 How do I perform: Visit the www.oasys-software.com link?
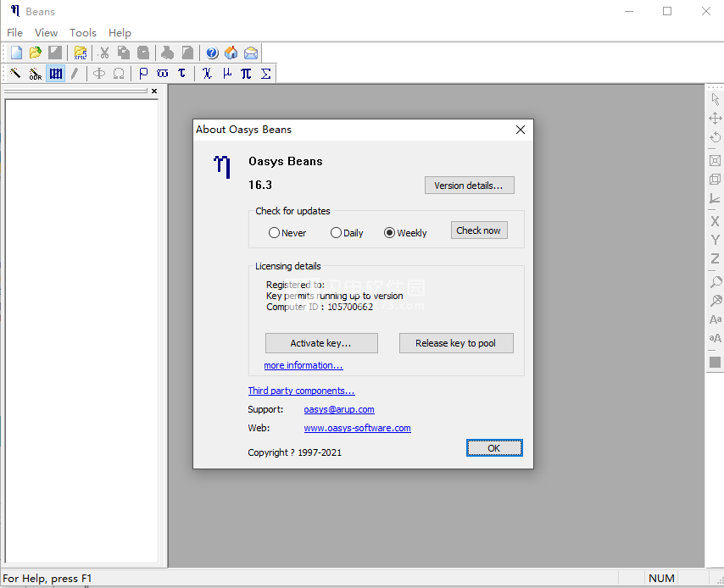point(357,428)
